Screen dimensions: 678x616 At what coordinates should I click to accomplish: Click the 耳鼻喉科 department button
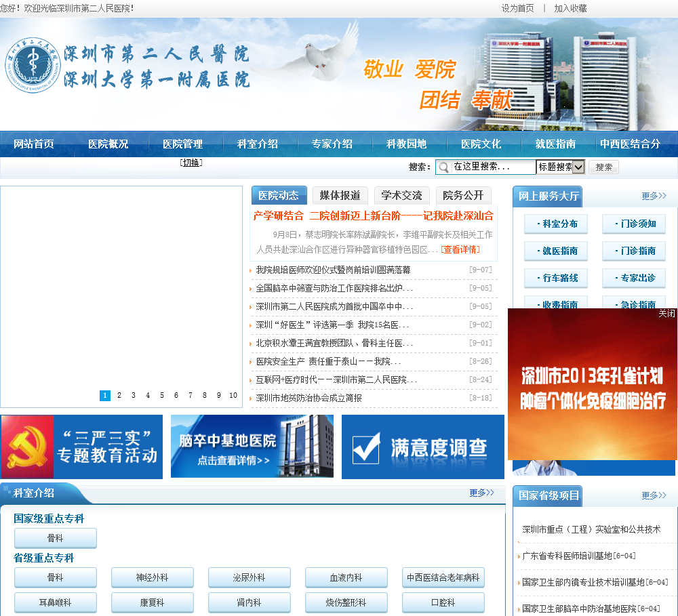click(56, 602)
